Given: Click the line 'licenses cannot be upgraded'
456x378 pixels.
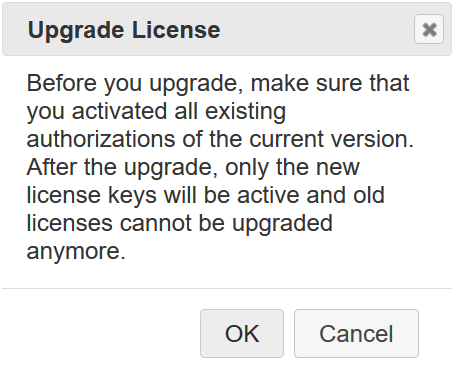Looking at the screenshot, I should coord(179,224).
